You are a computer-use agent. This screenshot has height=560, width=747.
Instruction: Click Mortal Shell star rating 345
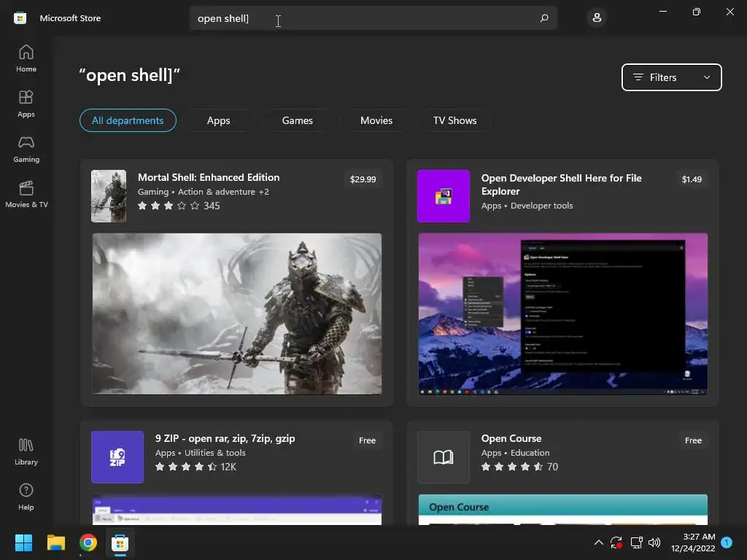click(179, 206)
